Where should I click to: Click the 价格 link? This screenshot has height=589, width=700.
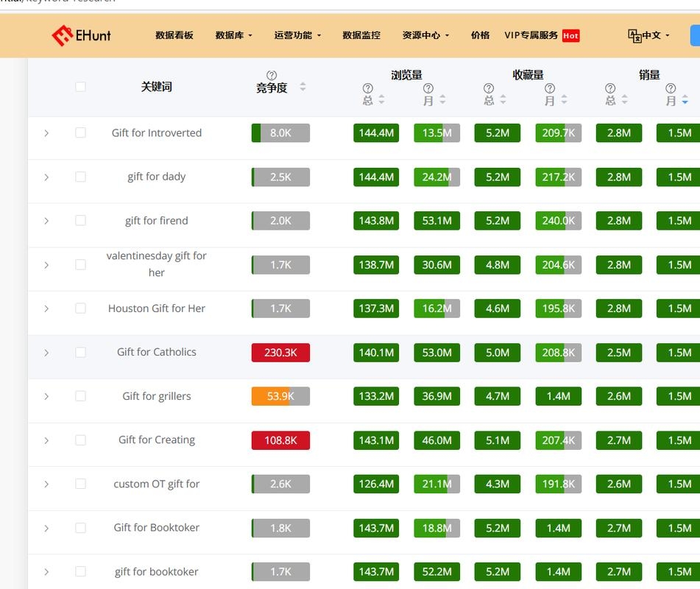pyautogui.click(x=480, y=35)
